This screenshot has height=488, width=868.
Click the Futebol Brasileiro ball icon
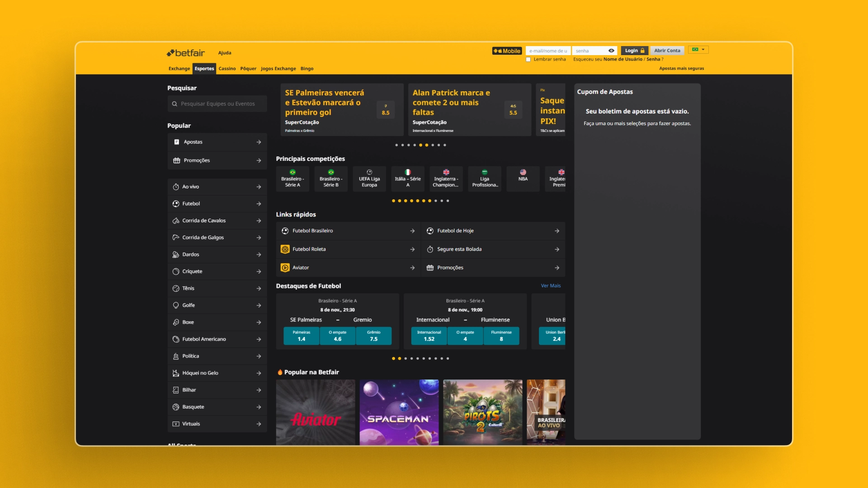click(x=285, y=231)
